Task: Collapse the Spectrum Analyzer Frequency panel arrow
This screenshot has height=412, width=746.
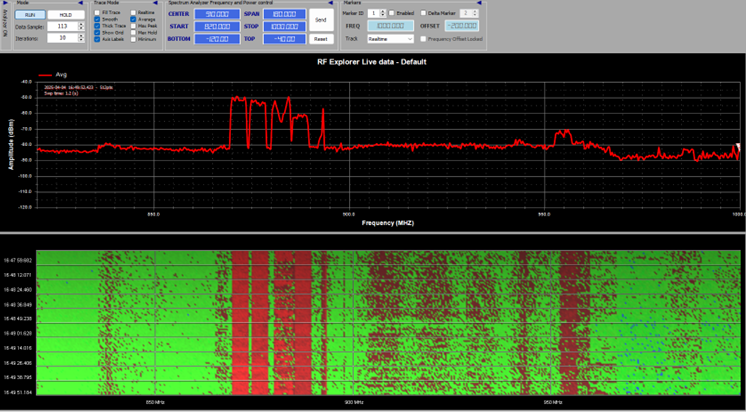Action: pyautogui.click(x=333, y=3)
